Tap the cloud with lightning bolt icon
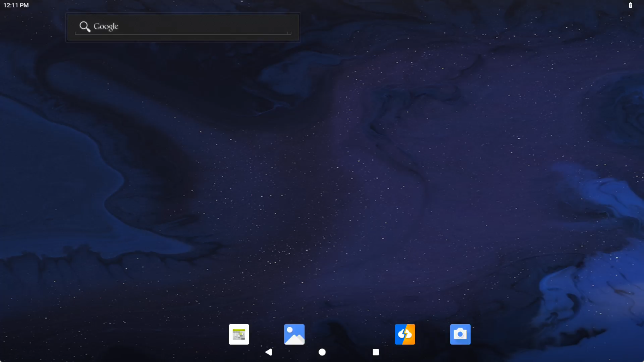This screenshot has width=644, height=362. coord(405,334)
